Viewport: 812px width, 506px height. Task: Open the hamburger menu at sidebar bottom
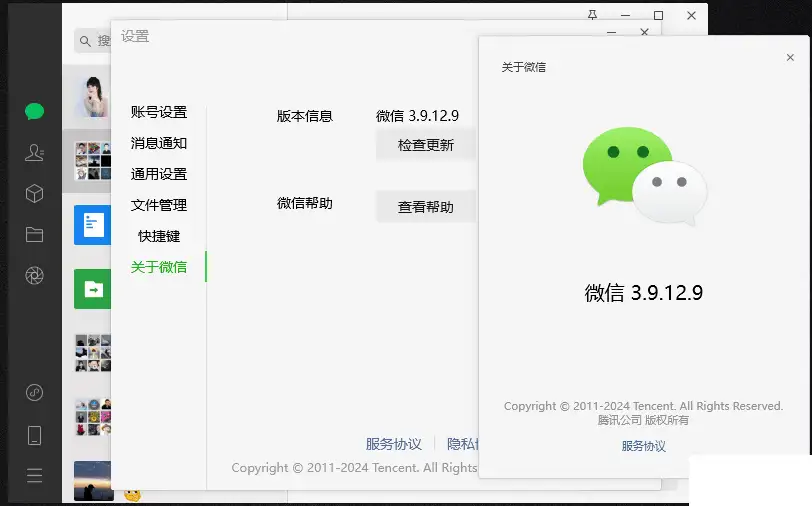point(34,475)
